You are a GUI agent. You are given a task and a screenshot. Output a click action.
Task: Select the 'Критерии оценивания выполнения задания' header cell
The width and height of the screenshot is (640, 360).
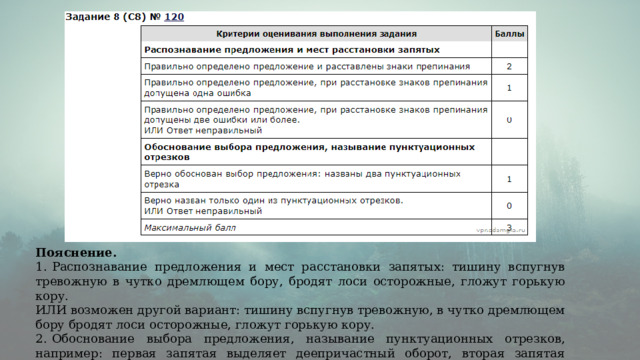click(316, 34)
